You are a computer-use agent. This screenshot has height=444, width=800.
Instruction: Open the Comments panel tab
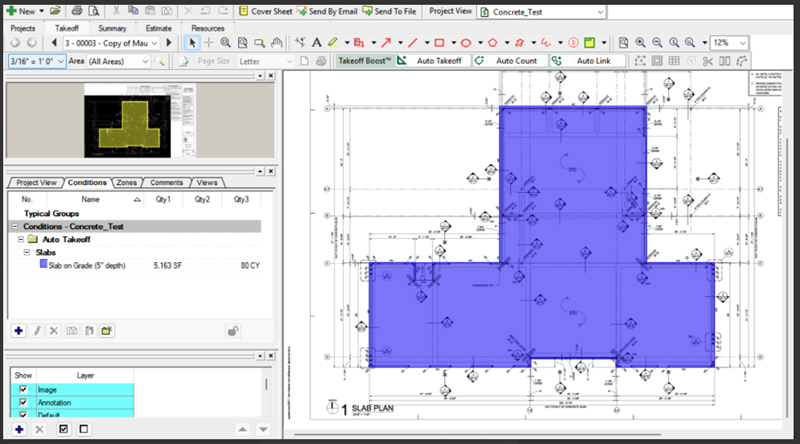[x=166, y=182]
